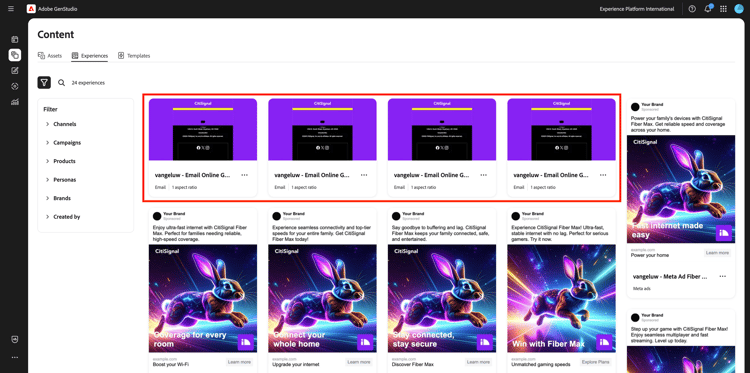The height and width of the screenshot is (373, 750).
Task: Open the Win with Fiber Max ad thumbnail
Action: tap(562, 298)
